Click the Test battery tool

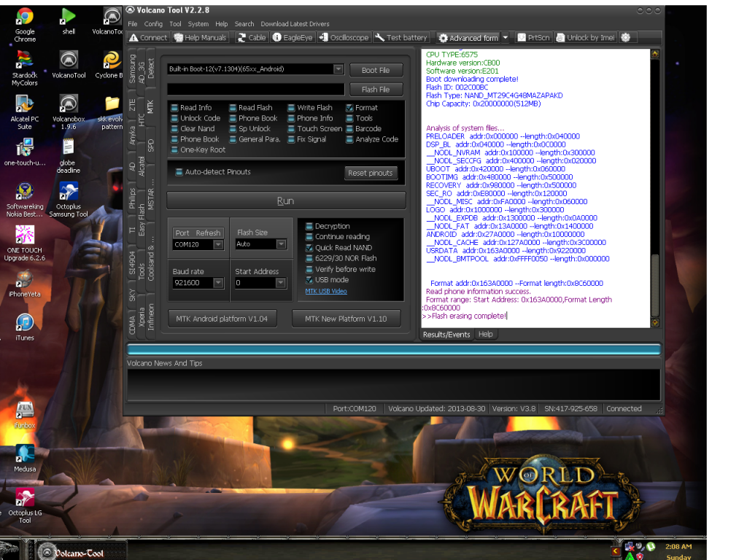pos(401,38)
